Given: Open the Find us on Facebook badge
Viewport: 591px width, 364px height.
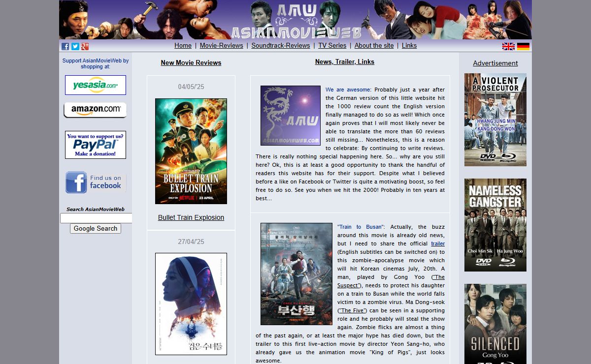Looking at the screenshot, I should (x=96, y=182).
